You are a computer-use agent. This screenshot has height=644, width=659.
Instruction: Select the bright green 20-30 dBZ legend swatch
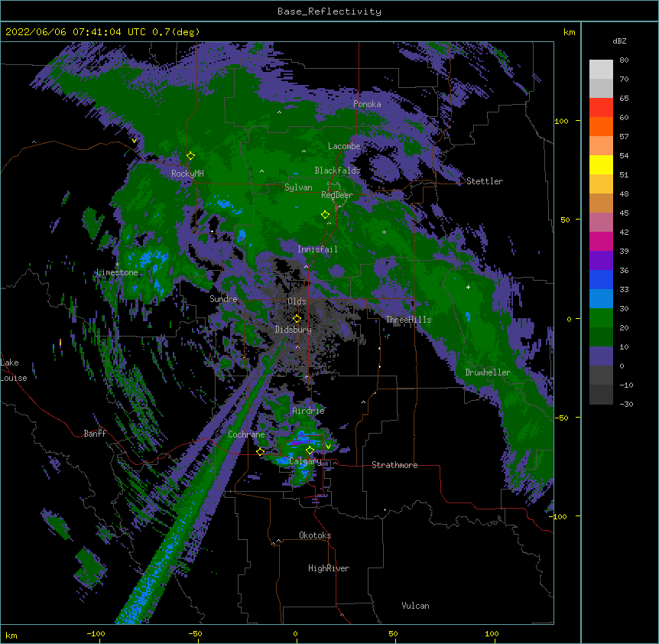(601, 318)
